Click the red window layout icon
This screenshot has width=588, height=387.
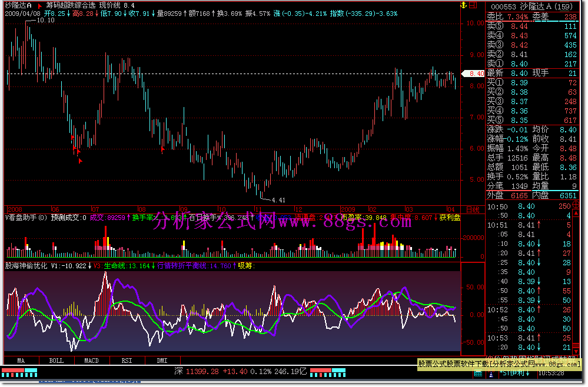473,5
